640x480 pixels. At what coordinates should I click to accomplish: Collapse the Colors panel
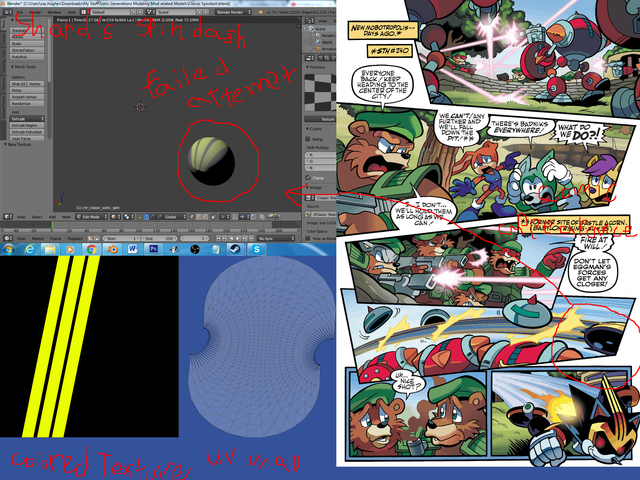pos(307,129)
